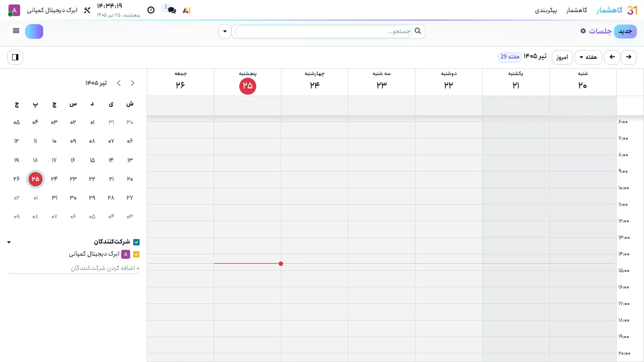Open the کاهشمار menu
Screen dimensions: 644x362
(x=576, y=10)
